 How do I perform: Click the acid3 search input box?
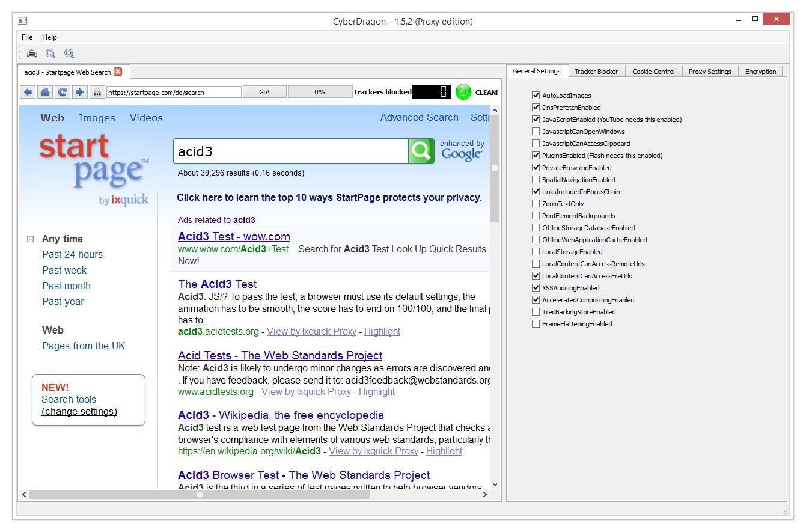291,151
